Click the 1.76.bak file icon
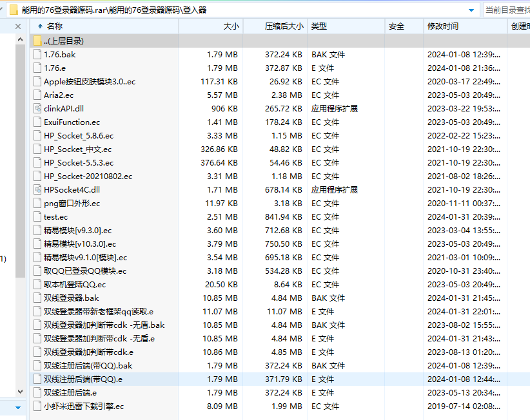The height and width of the screenshot is (420, 530). (37, 55)
